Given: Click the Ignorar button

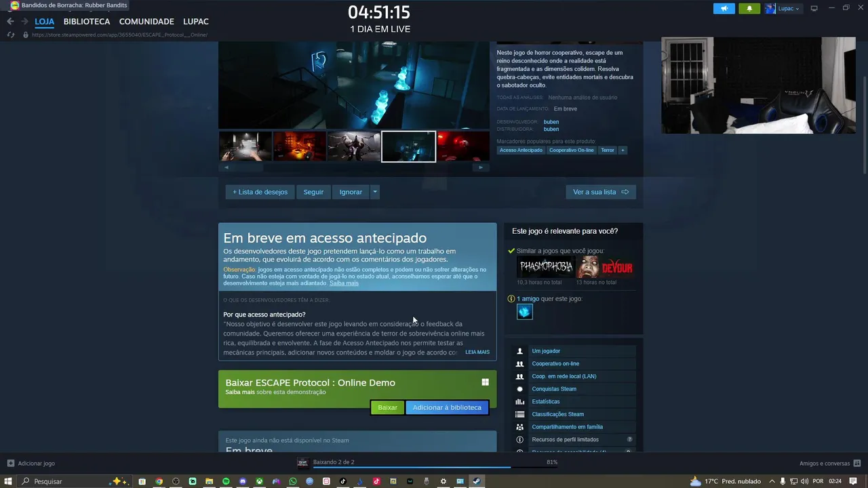Looking at the screenshot, I should click(351, 192).
